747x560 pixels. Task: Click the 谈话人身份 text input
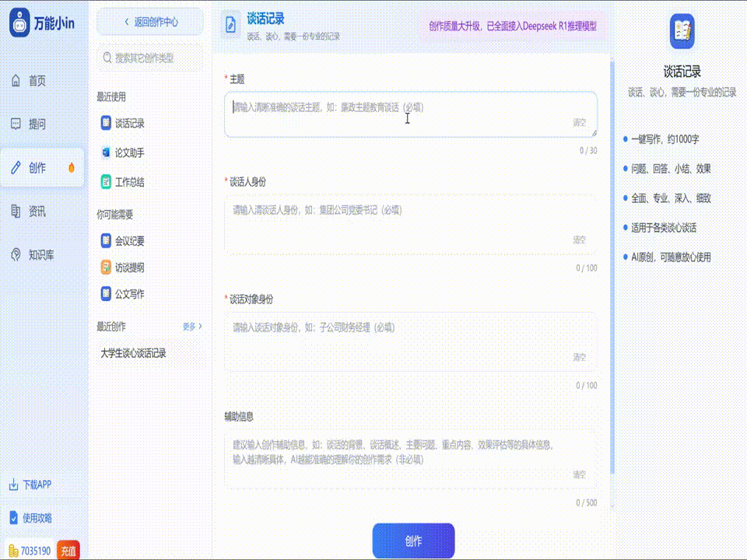[411, 224]
